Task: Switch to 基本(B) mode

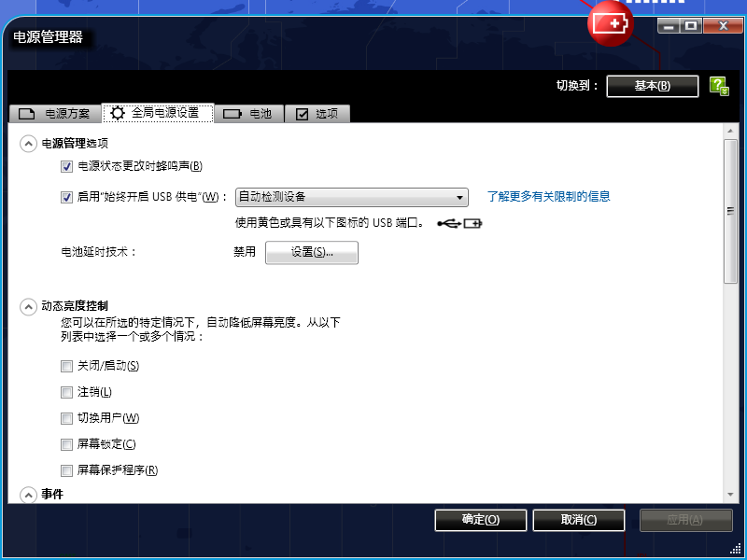Action: click(652, 86)
